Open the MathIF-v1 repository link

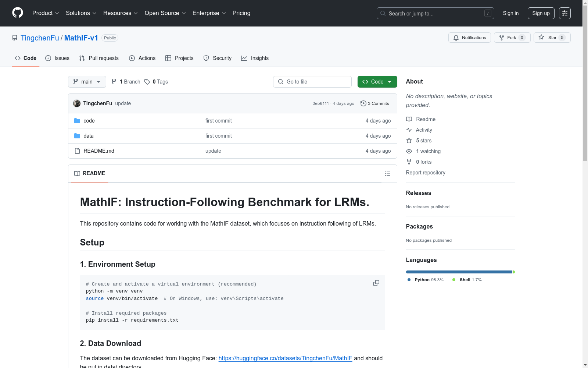[x=81, y=38]
